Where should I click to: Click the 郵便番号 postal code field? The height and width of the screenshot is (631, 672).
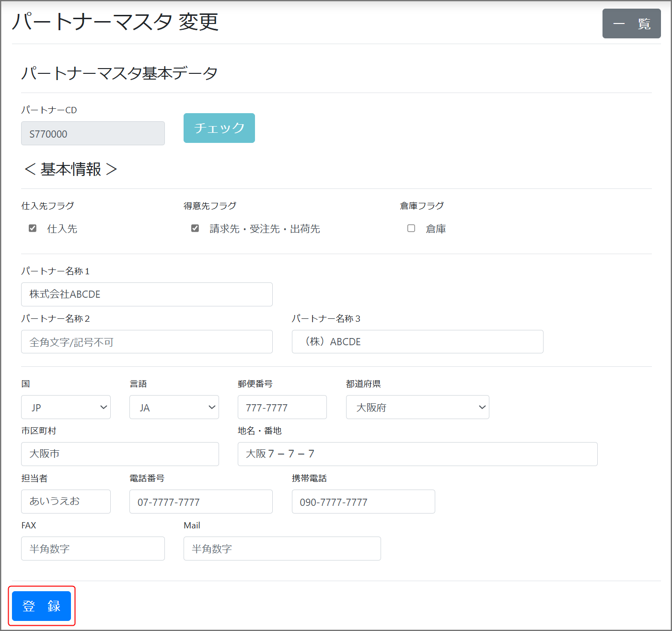(x=282, y=407)
